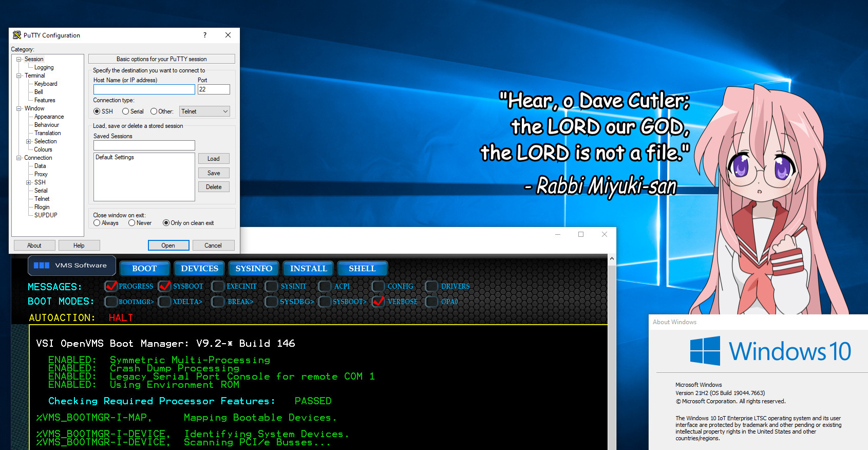Click the Delete session button
This screenshot has height=450, width=868.
pos(214,187)
